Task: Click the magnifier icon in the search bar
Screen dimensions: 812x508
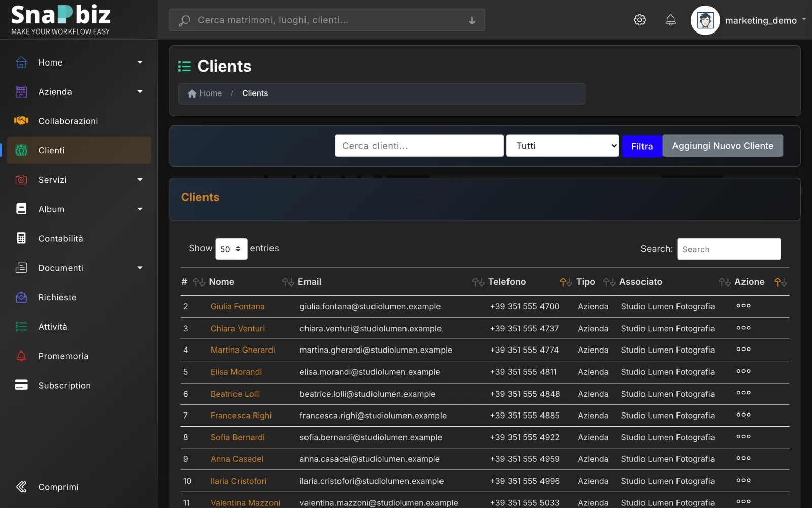Action: pos(184,20)
